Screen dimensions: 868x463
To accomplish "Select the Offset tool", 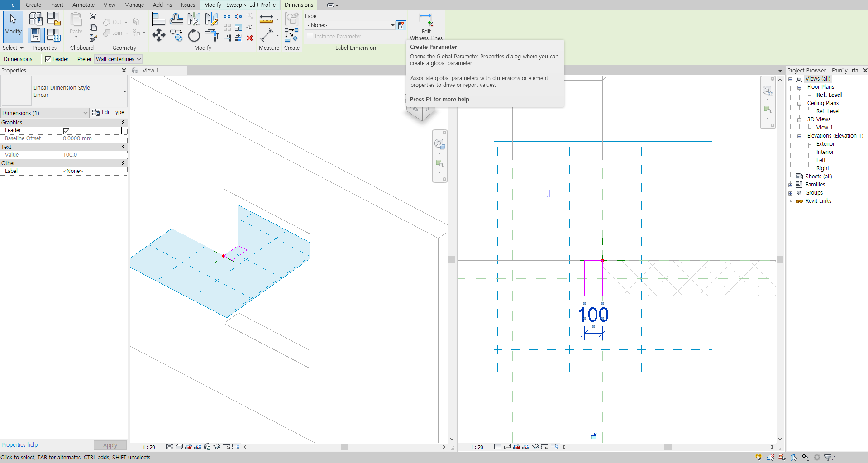I will [176, 19].
